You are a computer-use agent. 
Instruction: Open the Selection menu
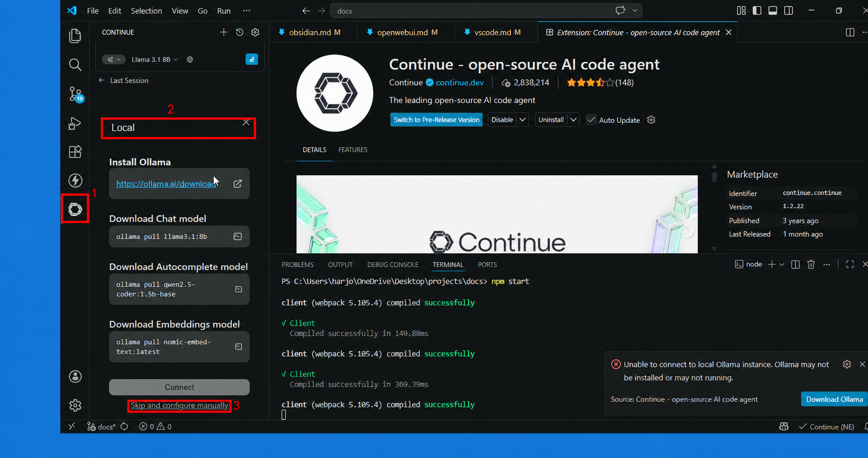tap(146, 11)
